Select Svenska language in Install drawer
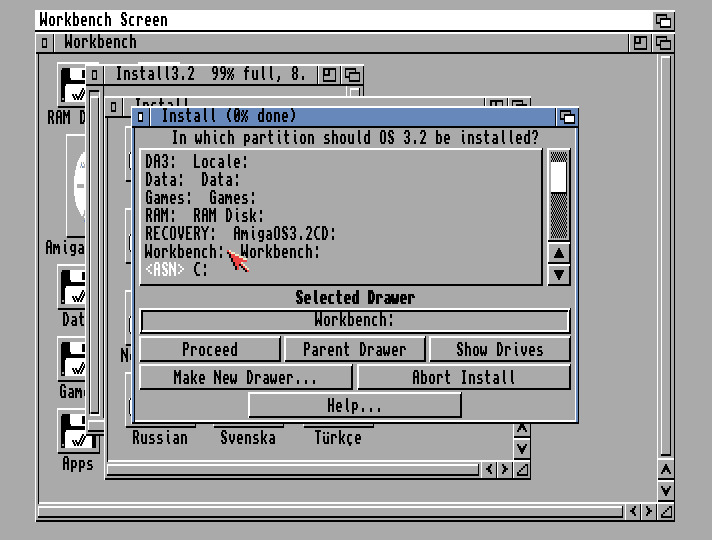712x540 pixels. coord(248,438)
